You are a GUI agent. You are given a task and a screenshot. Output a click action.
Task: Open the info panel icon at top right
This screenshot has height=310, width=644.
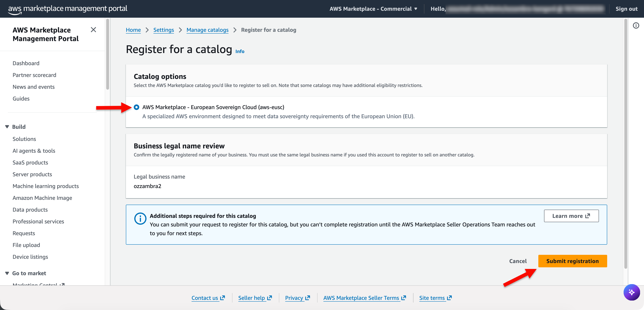pos(636,26)
